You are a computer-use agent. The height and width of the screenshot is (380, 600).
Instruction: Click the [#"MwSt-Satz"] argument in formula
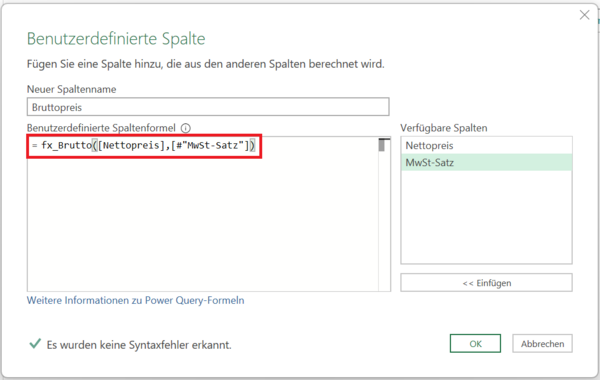(x=210, y=145)
